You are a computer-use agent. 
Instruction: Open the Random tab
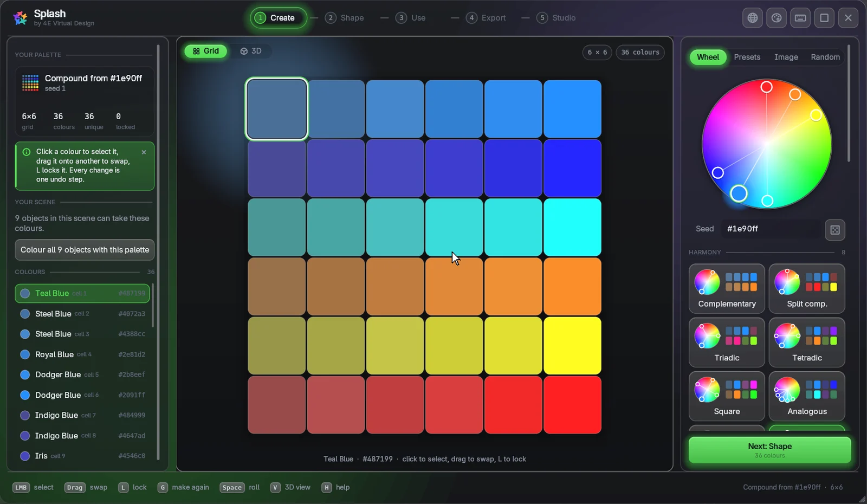click(x=825, y=57)
